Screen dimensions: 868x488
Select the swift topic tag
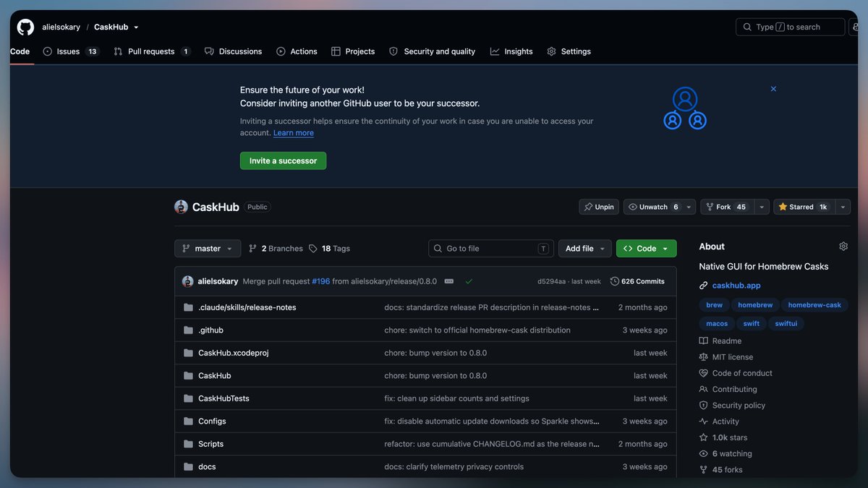tap(752, 324)
